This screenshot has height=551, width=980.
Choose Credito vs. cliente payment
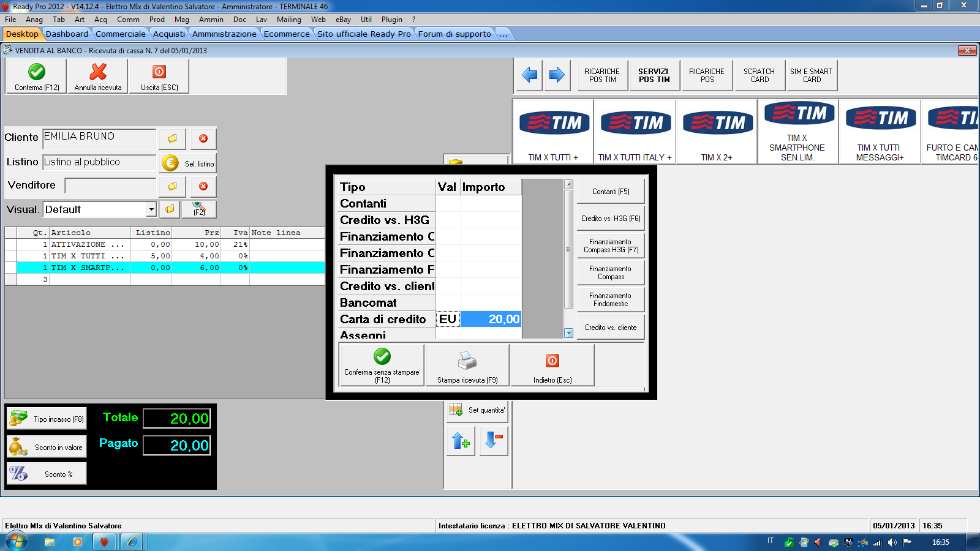click(611, 327)
